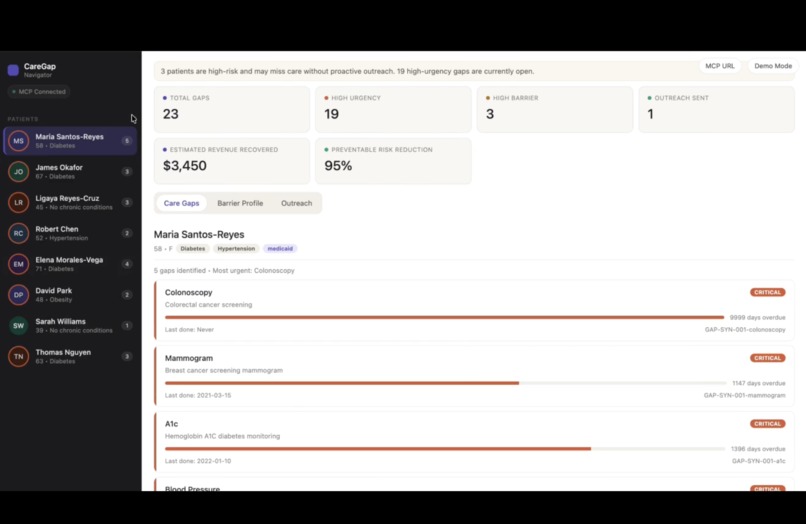Screen dimensions: 806x524
Task: Click the Hypertension condition tag
Action: click(236, 248)
